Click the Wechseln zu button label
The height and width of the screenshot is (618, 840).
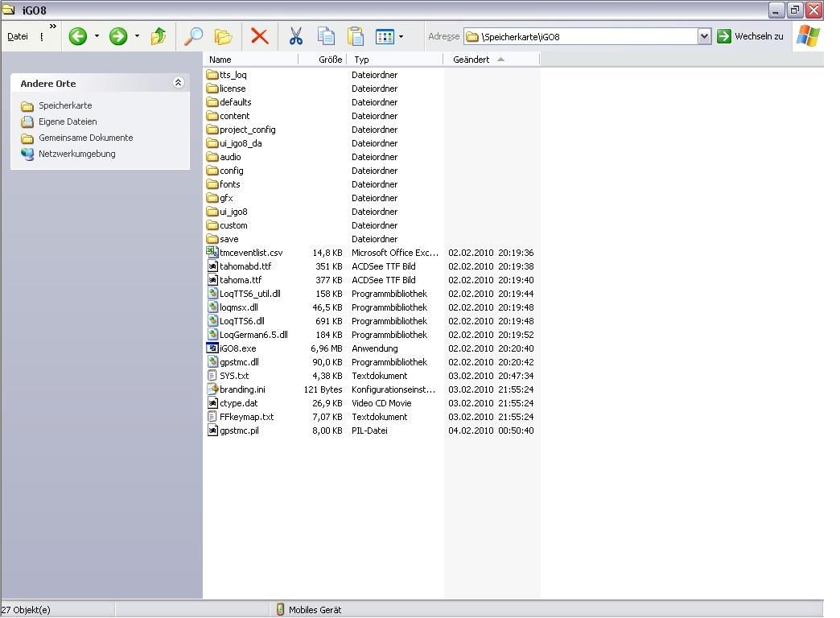[x=759, y=36]
